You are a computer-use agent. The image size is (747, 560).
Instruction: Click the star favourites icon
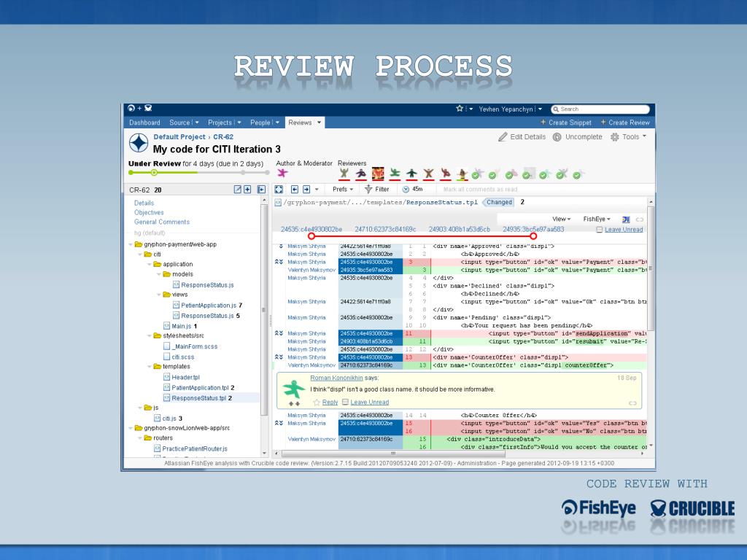(x=460, y=109)
